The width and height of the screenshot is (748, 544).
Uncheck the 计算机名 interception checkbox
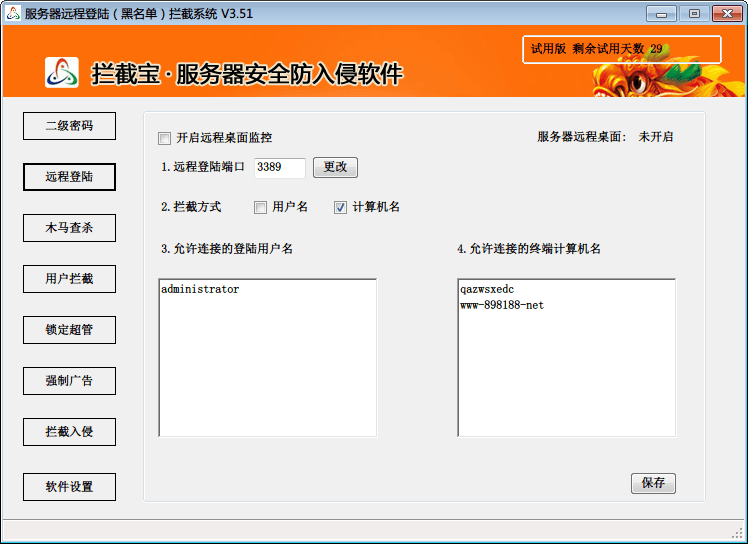pos(340,208)
